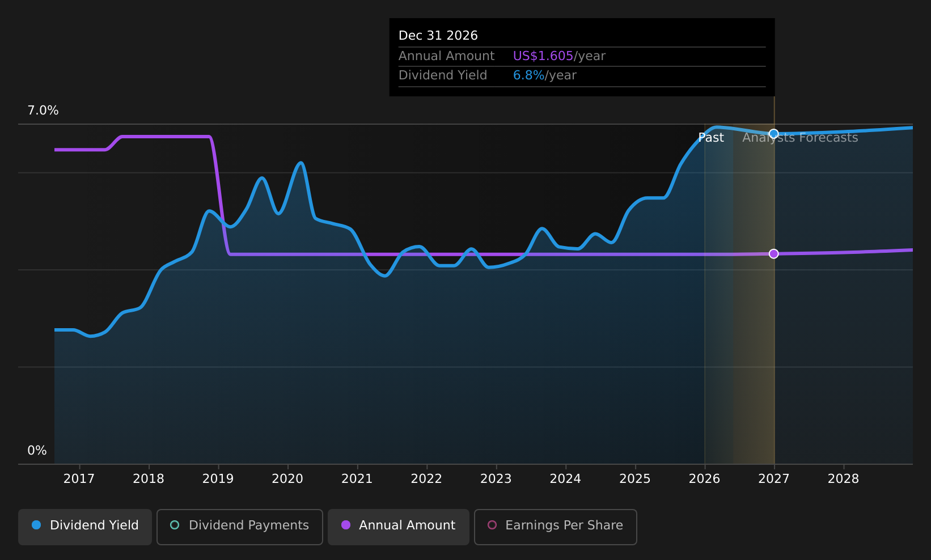Click the 2023 x-axis label
Screen dimensions: 931x560
(496, 479)
